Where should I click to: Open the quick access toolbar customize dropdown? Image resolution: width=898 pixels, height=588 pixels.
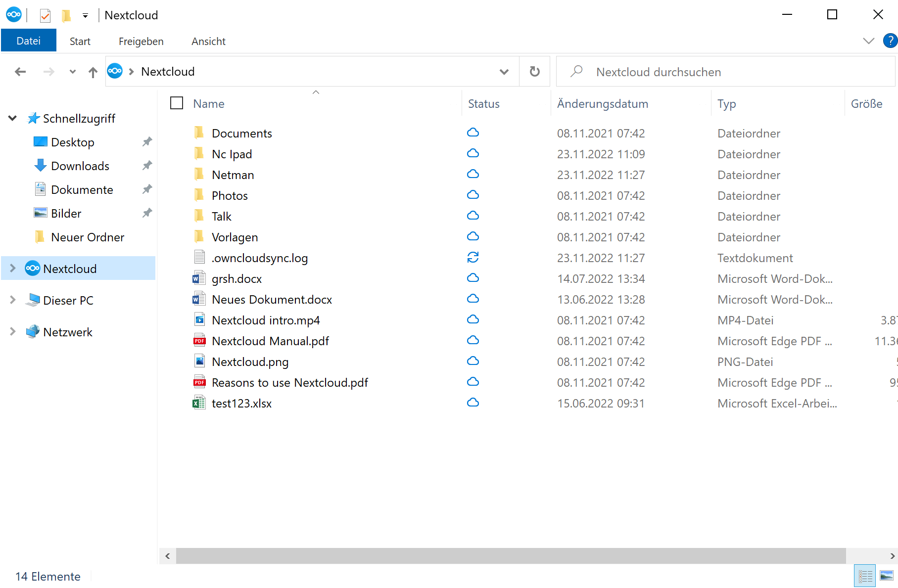click(x=85, y=16)
